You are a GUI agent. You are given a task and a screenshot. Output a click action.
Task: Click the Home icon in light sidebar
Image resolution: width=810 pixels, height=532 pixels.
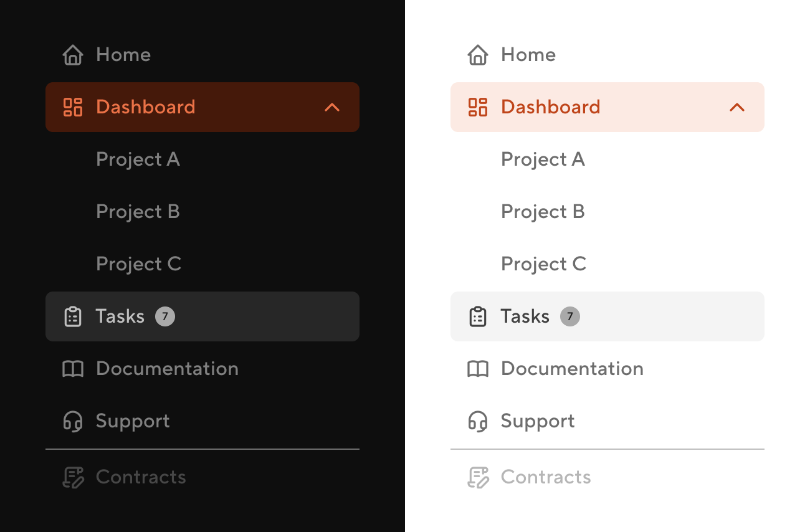(478, 55)
